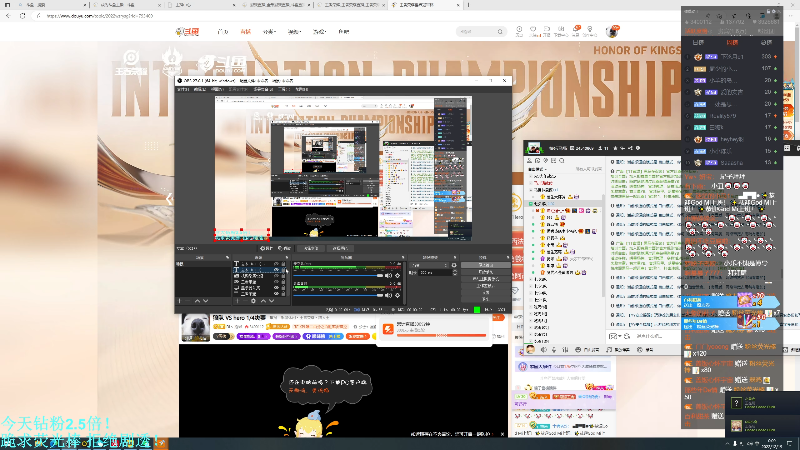Toggle visibility of the highlighted text source

click(277, 270)
